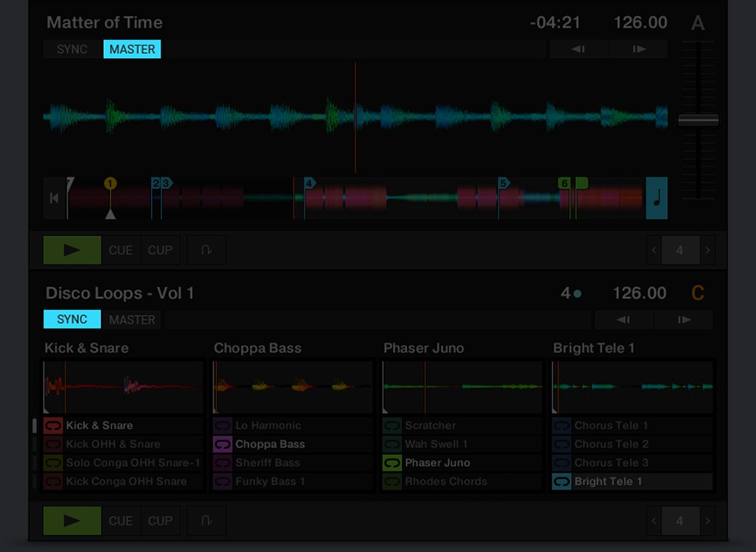Select loop icon for Funky Bass 1
The height and width of the screenshot is (552, 756).
(222, 482)
